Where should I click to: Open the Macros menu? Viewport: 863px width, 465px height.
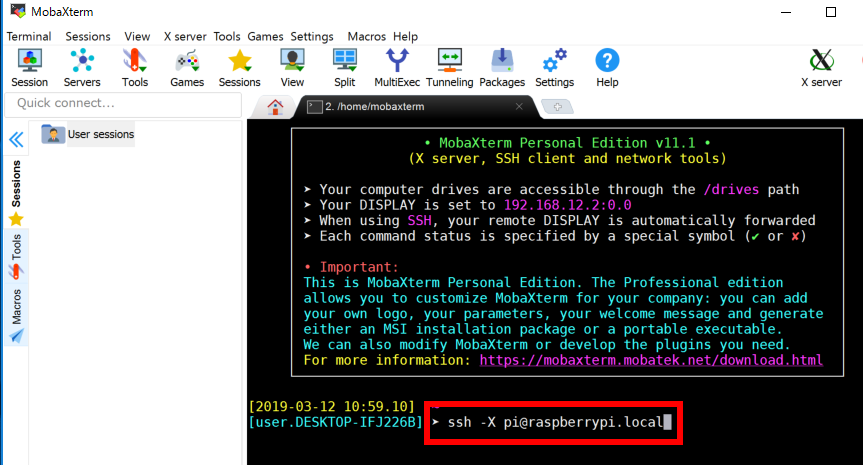click(x=367, y=36)
